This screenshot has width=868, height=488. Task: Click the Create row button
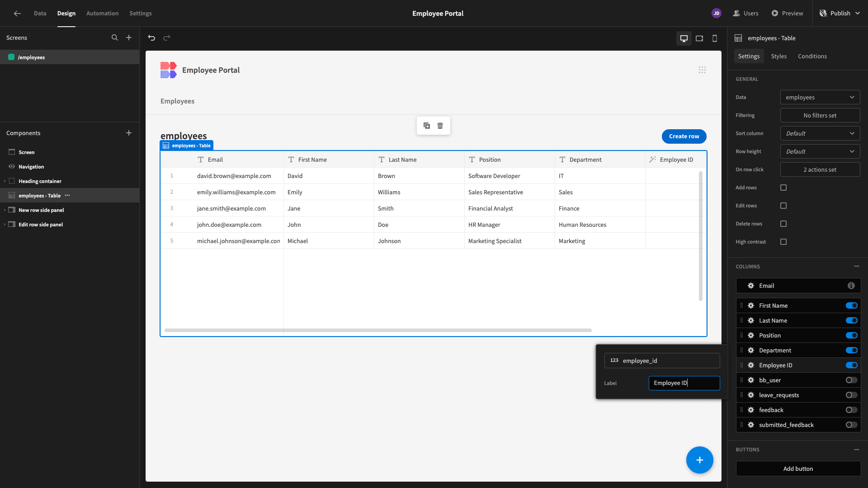pyautogui.click(x=684, y=136)
